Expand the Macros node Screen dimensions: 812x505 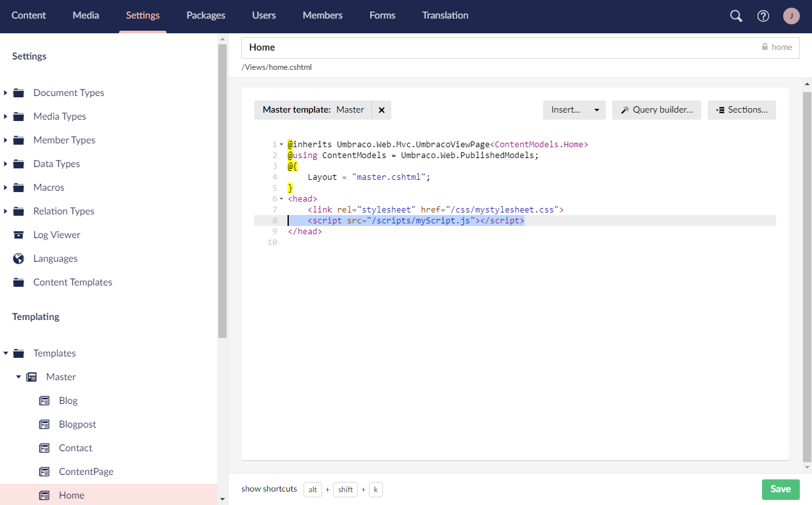pos(6,188)
